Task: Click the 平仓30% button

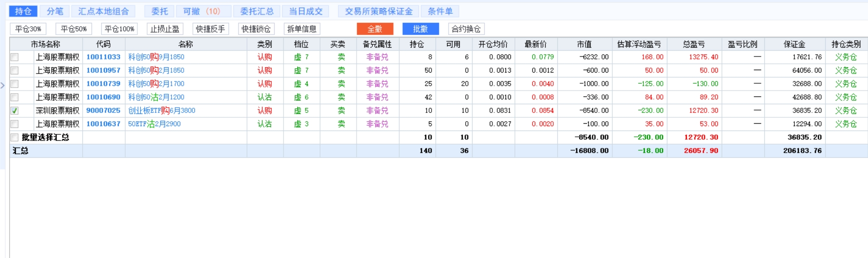Action: tap(28, 29)
